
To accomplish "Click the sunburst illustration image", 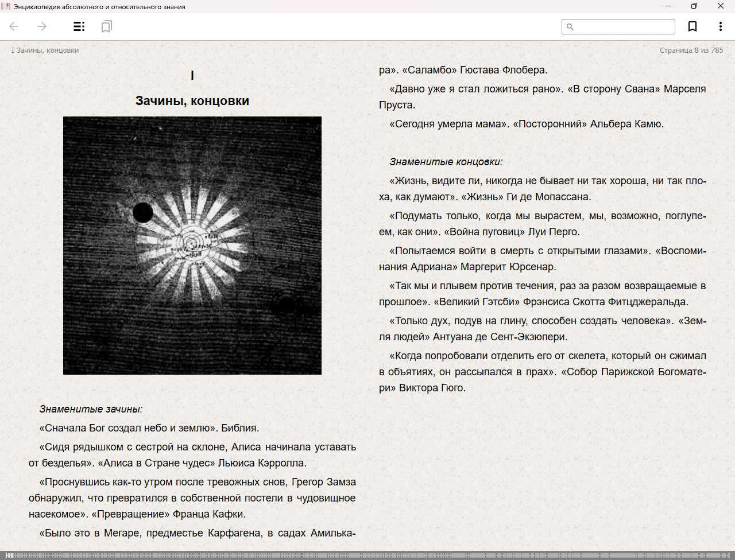I will 192,246.
